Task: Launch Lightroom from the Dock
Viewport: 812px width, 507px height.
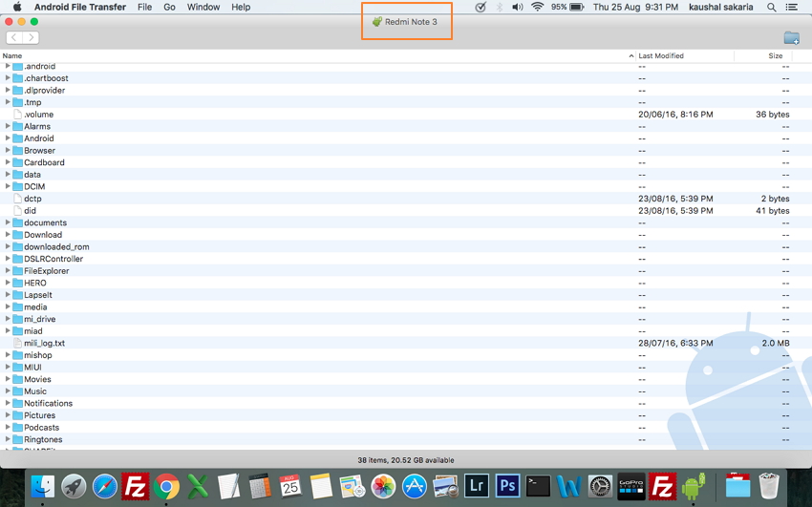Action: (x=477, y=486)
